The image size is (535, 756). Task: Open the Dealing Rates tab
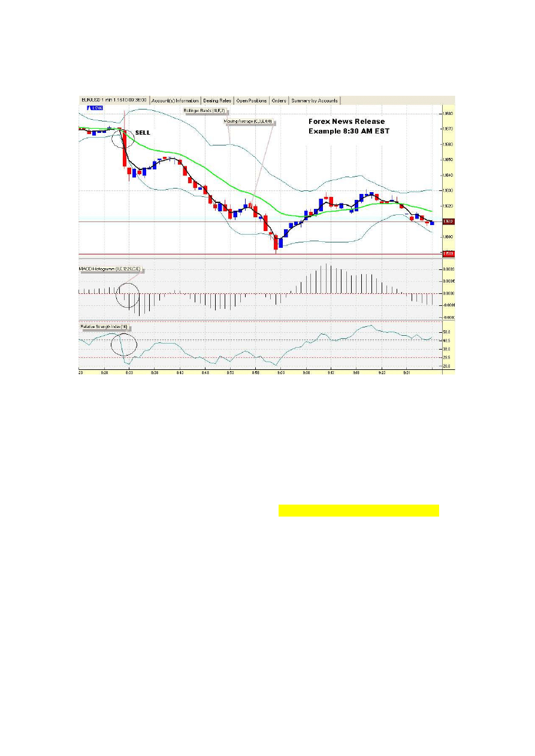coord(217,101)
